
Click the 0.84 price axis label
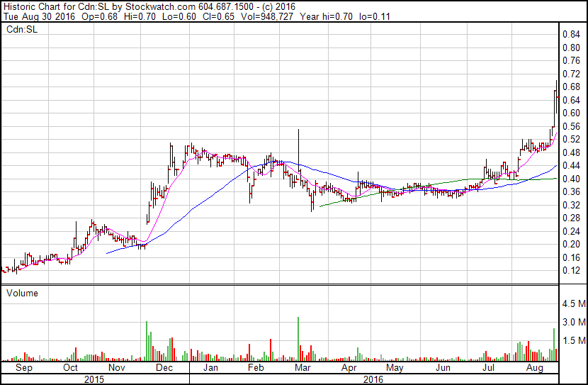pyautogui.click(x=571, y=34)
